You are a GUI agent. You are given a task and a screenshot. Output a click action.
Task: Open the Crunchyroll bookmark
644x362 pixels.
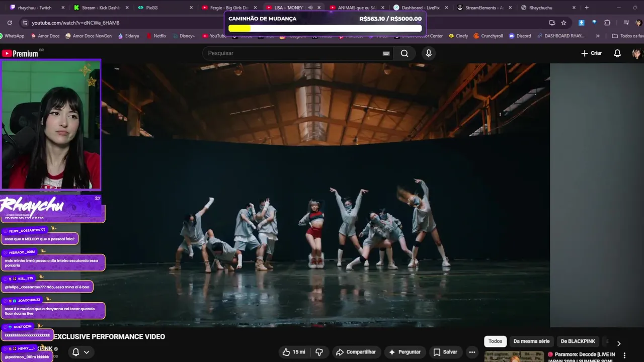[489, 36]
